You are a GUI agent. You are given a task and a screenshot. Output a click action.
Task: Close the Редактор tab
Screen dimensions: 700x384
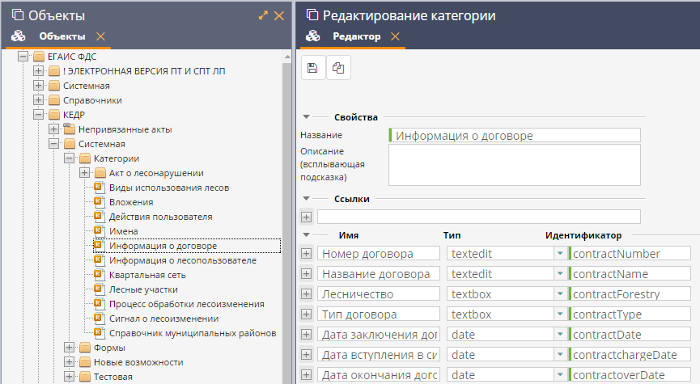(x=395, y=36)
